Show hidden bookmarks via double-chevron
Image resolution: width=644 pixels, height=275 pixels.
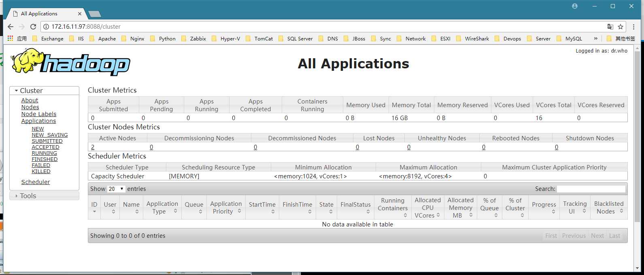[595, 38]
